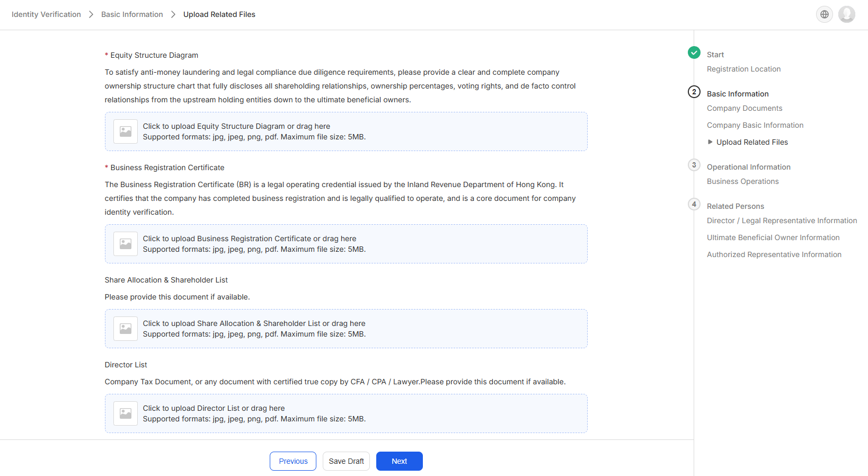The height and width of the screenshot is (476, 868).
Task: Click the Equity Structure Diagram upload area
Action: pos(346,131)
